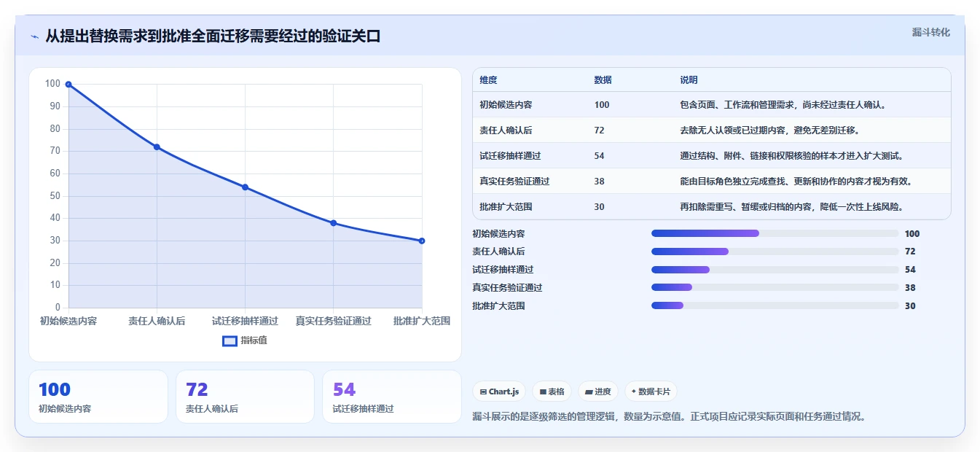The width and height of the screenshot is (980, 452).
Task: Click the description starting 再扣除需重写
Action: coord(791,207)
